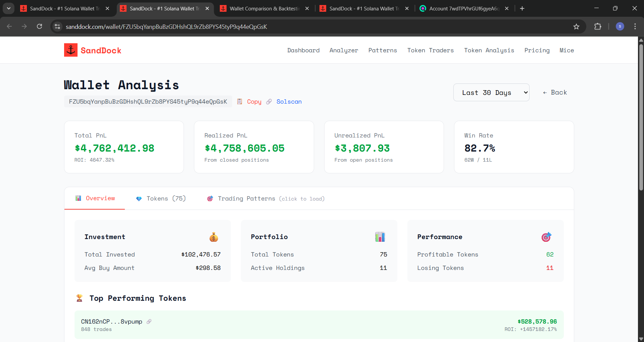
Task: Open the Chrome profile avatar
Action: (x=620, y=26)
